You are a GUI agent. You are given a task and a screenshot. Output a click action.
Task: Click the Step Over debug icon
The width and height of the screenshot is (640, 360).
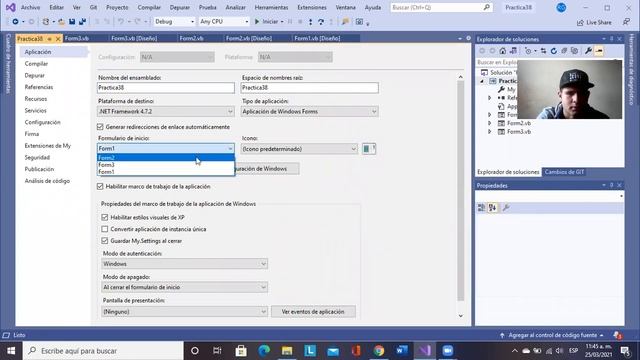(x=321, y=22)
